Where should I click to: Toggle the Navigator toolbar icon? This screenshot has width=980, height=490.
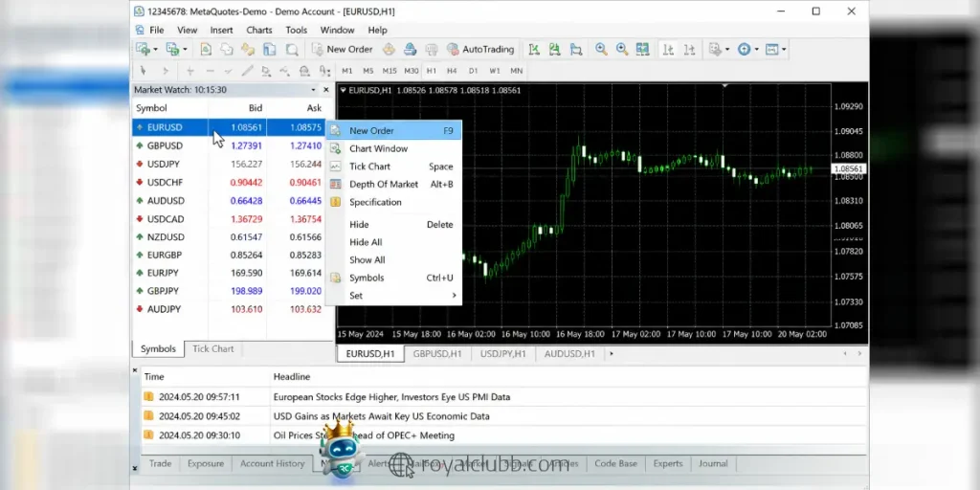click(x=248, y=49)
